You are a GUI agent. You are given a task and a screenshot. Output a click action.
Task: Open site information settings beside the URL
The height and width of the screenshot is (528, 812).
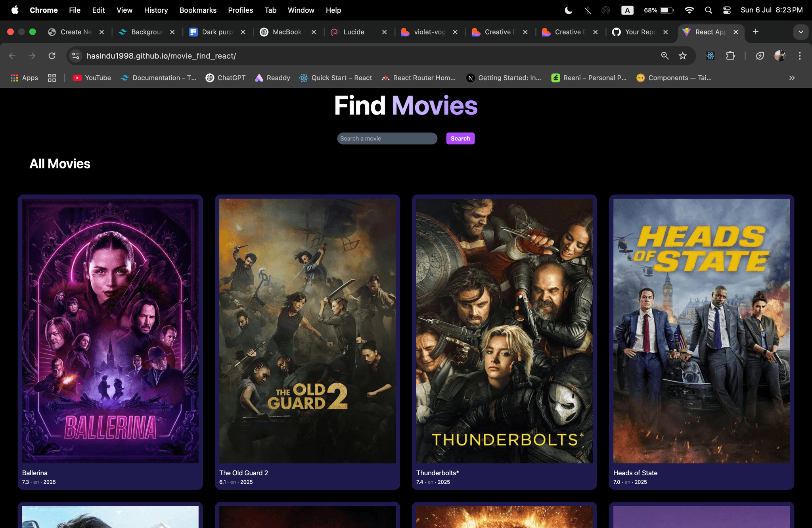(75, 56)
